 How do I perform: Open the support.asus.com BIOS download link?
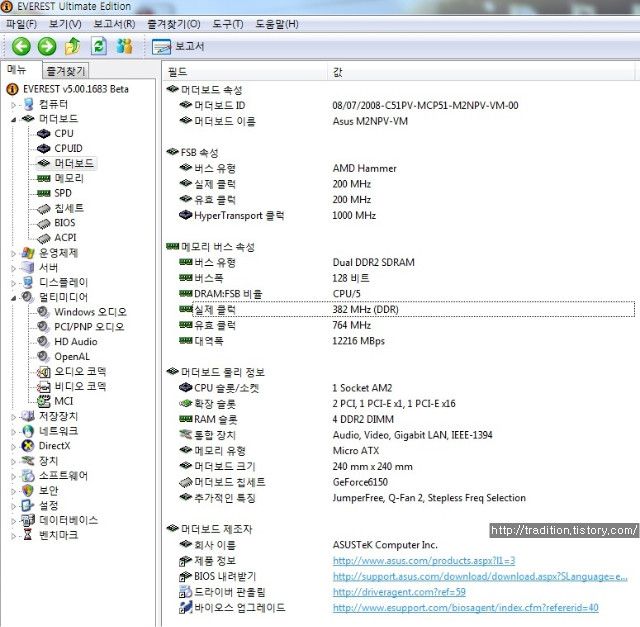tap(480, 576)
